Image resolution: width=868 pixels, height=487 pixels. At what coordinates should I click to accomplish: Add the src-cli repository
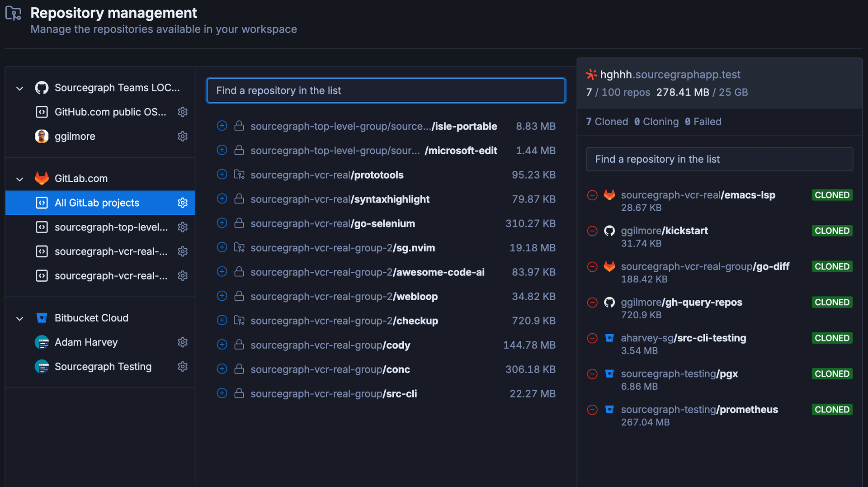click(x=222, y=393)
